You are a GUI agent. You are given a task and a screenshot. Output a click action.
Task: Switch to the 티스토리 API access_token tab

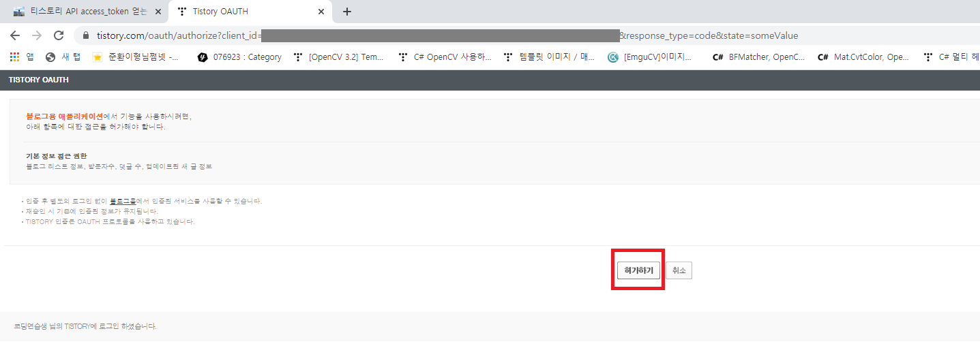click(87, 12)
